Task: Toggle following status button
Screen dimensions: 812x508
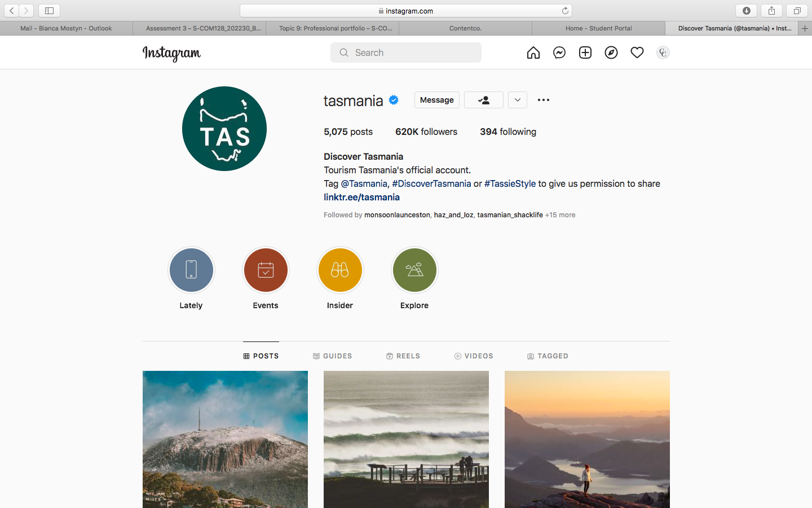Action: (483, 100)
